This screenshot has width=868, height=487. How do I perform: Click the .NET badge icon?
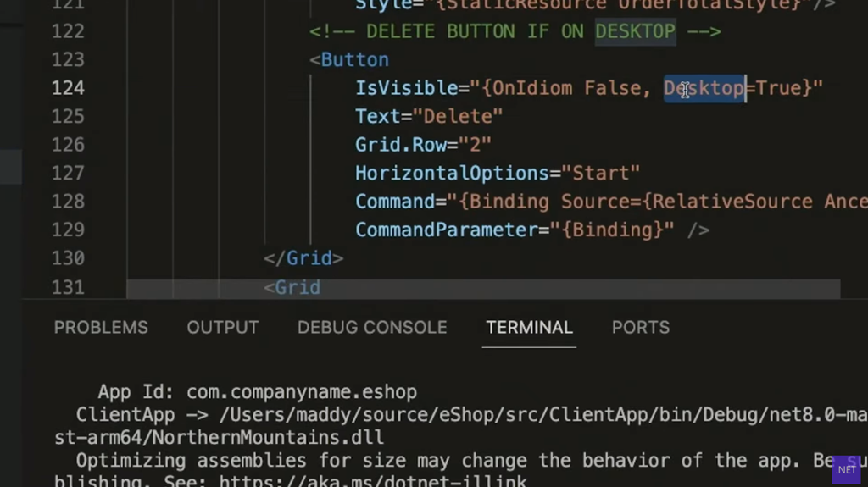pyautogui.click(x=847, y=469)
